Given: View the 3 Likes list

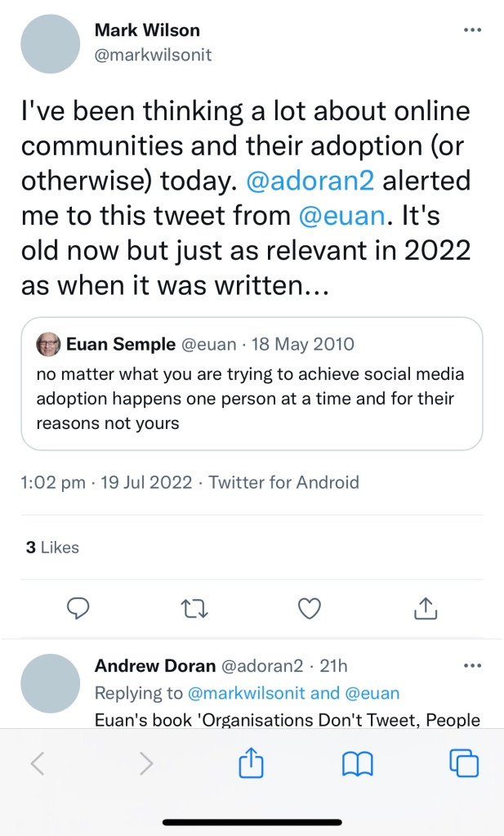Looking at the screenshot, I should coord(51,548).
